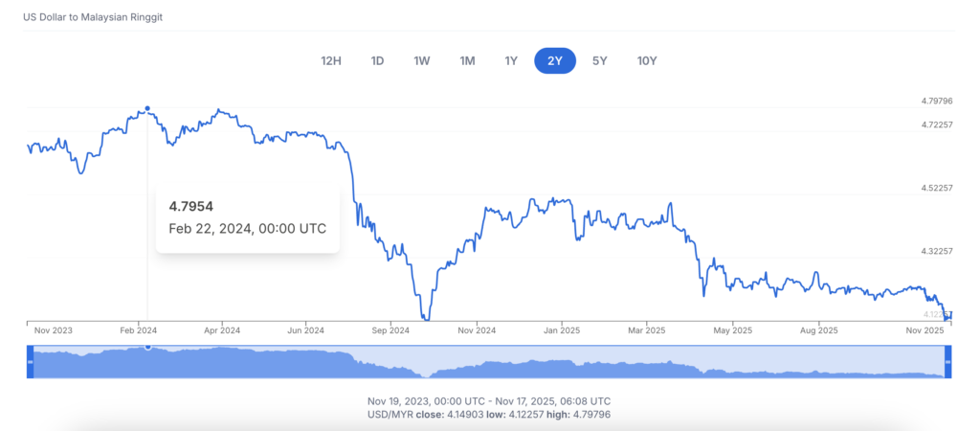Click the right range slider handle
Image resolution: width=980 pixels, height=431 pixels.
948,362
